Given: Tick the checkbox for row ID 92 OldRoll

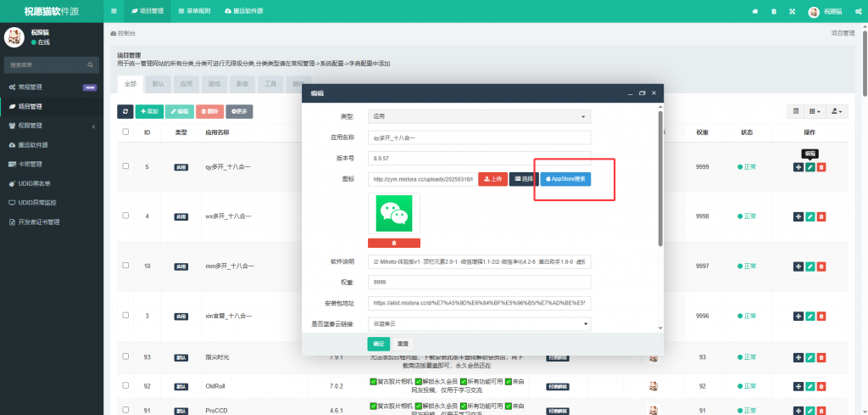Looking at the screenshot, I should pyautogui.click(x=125, y=385).
